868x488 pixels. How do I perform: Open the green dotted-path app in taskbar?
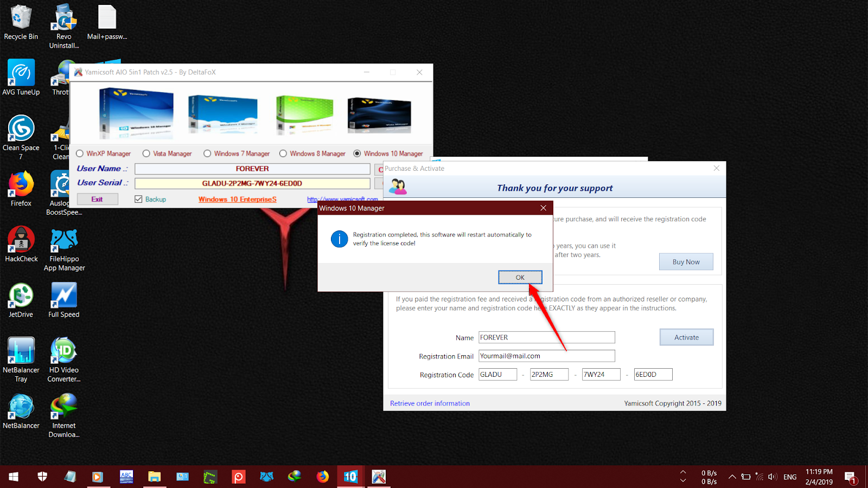[x=210, y=477]
